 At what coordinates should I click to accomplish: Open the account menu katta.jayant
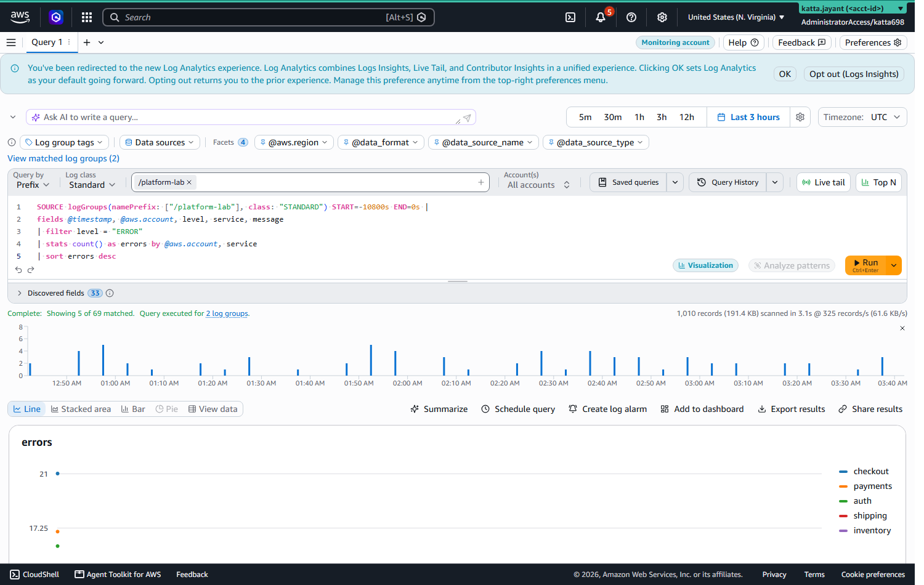[x=853, y=9]
